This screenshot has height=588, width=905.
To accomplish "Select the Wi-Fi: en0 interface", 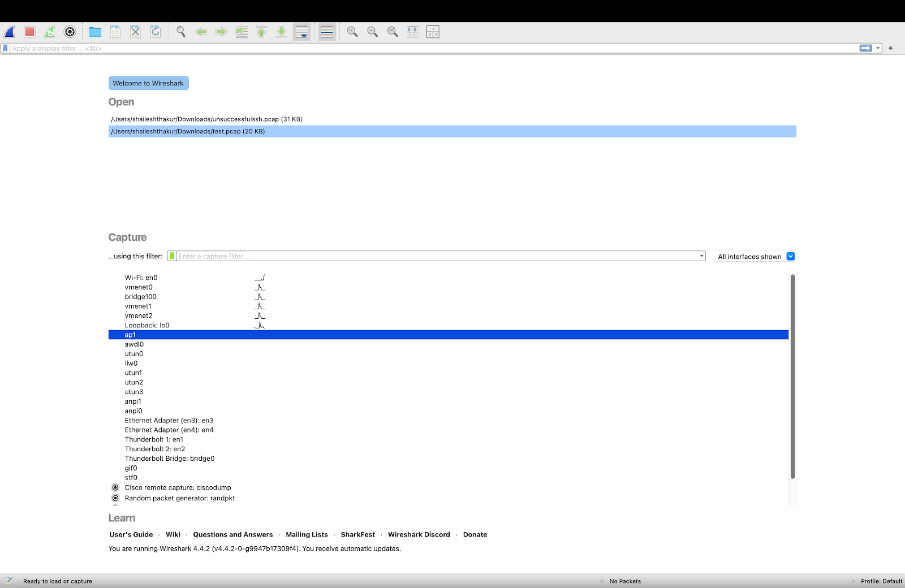I will (449, 278).
